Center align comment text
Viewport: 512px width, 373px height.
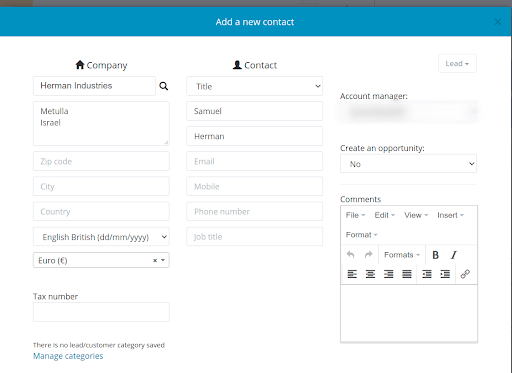pyautogui.click(x=370, y=274)
